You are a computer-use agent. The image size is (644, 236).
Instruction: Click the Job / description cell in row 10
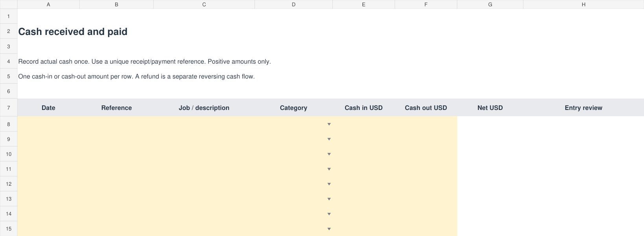click(x=204, y=154)
